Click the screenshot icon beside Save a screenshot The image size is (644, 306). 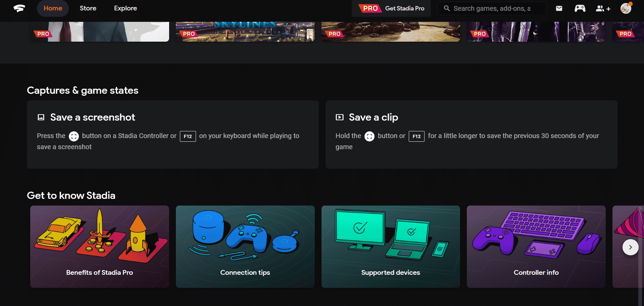[41, 117]
